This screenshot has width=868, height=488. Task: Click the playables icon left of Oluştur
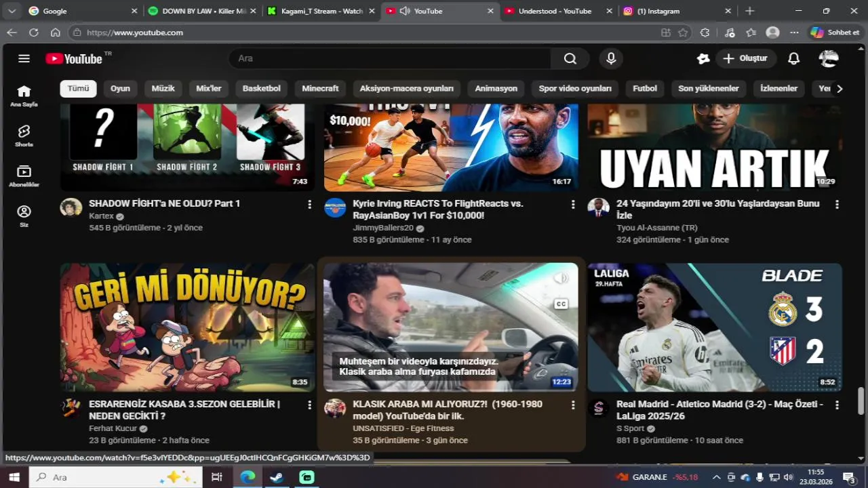703,58
